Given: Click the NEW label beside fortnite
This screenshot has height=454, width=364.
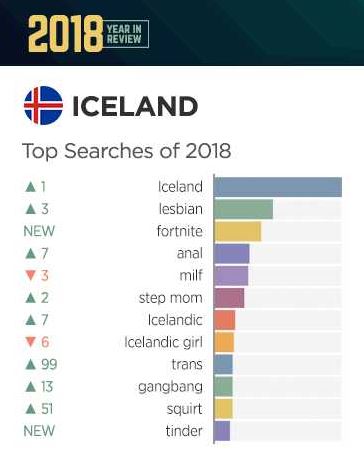Looking at the screenshot, I should 39,231.
